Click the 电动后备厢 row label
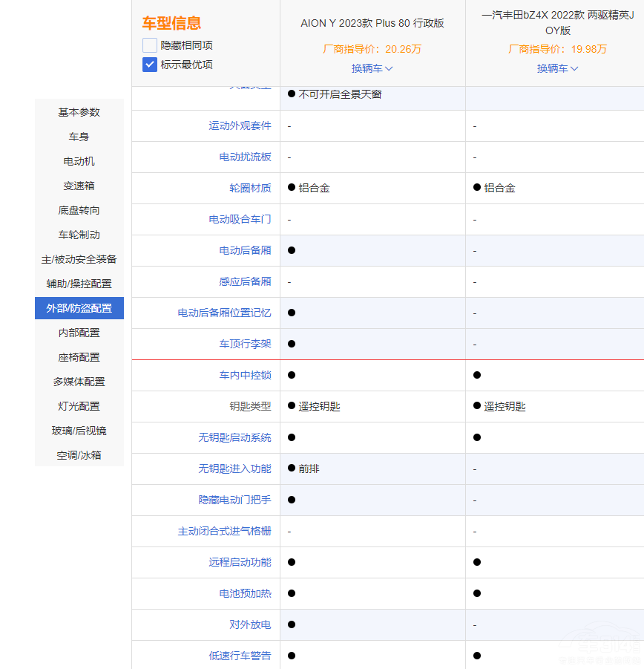This screenshot has height=669, width=644. (x=246, y=250)
